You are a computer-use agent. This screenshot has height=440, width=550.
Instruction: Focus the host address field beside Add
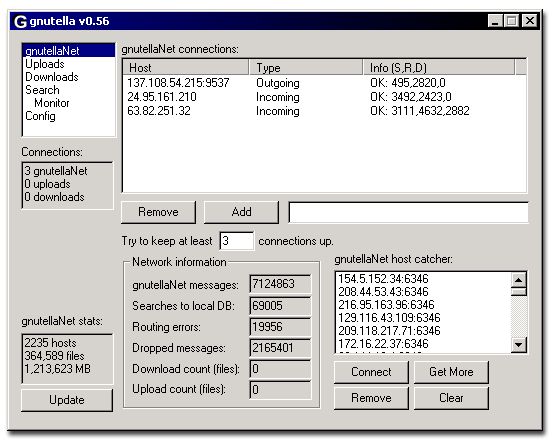(x=408, y=212)
